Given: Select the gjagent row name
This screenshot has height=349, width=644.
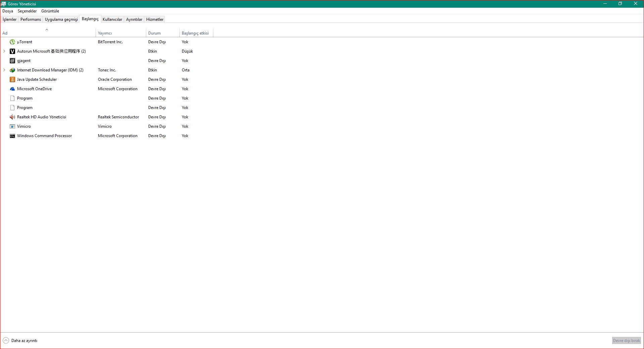Looking at the screenshot, I should click(24, 61).
